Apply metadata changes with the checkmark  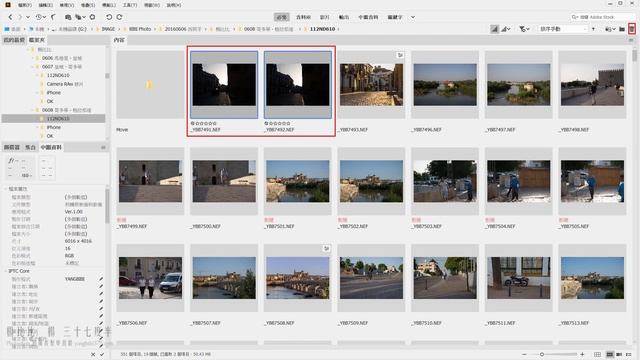(102, 354)
